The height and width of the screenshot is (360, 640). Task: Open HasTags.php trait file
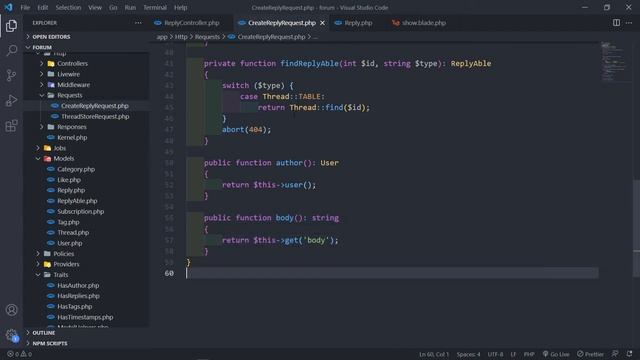(x=74, y=307)
